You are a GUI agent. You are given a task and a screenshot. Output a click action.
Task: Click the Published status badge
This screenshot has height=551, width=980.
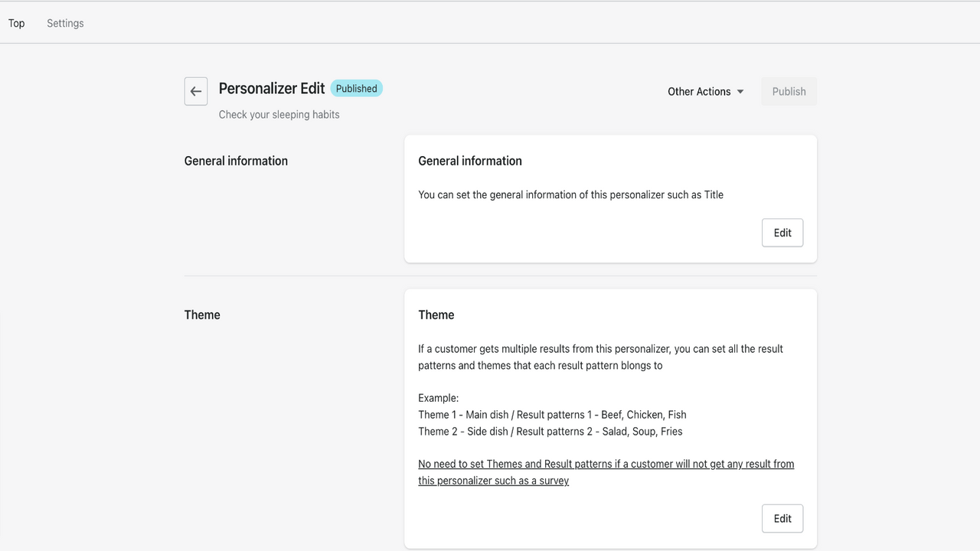(x=356, y=88)
